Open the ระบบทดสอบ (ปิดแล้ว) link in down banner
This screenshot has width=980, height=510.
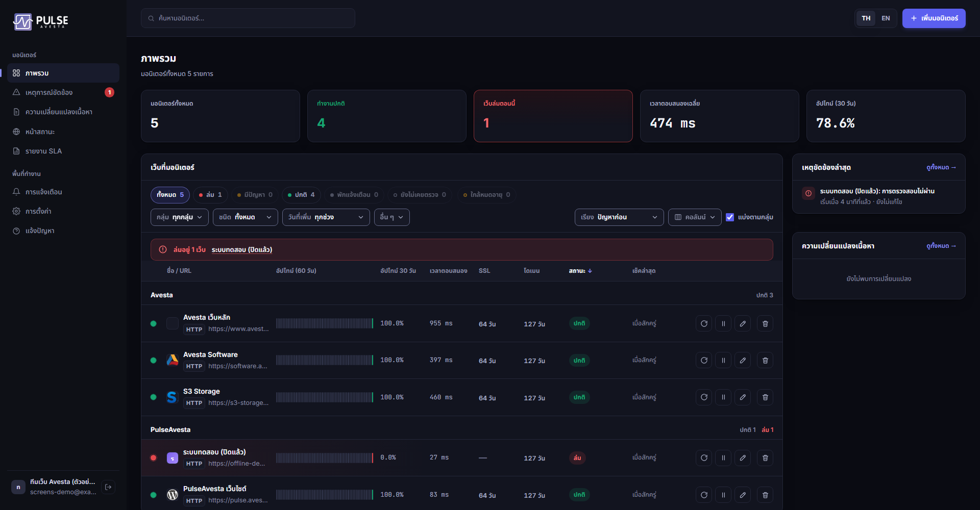[x=242, y=249]
